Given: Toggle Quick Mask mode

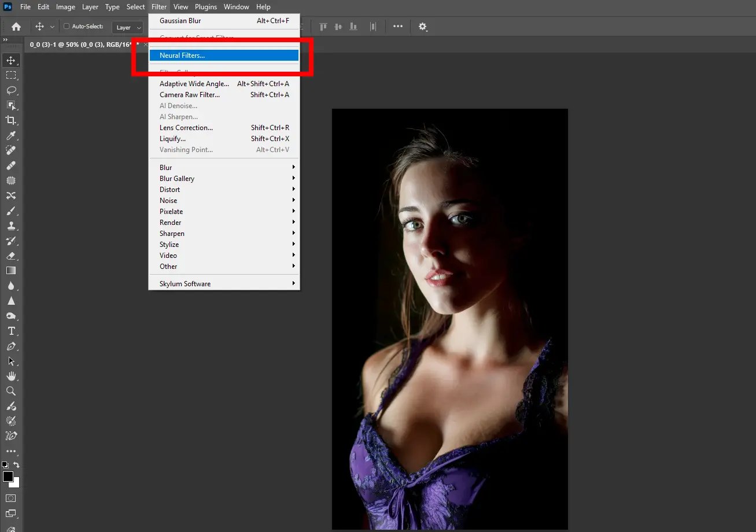Looking at the screenshot, I should (x=11, y=498).
